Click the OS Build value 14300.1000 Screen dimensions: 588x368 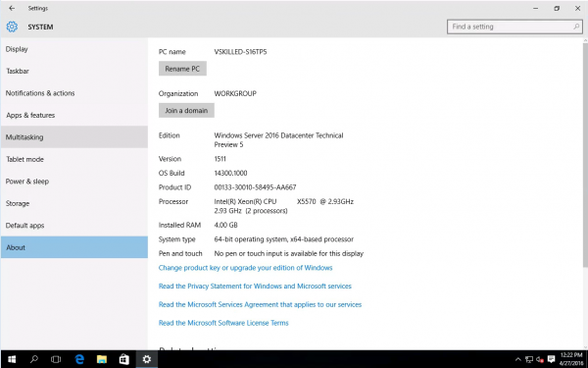tap(230, 173)
